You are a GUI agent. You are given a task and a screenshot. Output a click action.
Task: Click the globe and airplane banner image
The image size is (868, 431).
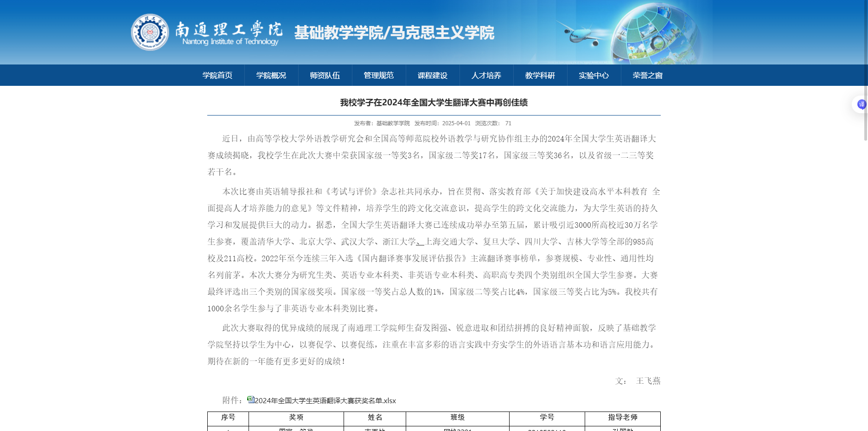pyautogui.click(x=640, y=33)
